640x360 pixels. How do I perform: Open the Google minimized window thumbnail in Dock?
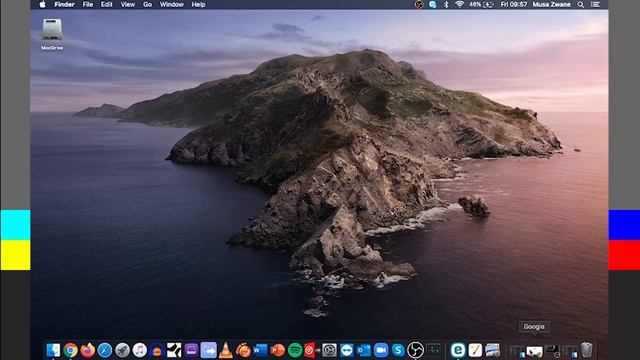[x=534, y=351]
